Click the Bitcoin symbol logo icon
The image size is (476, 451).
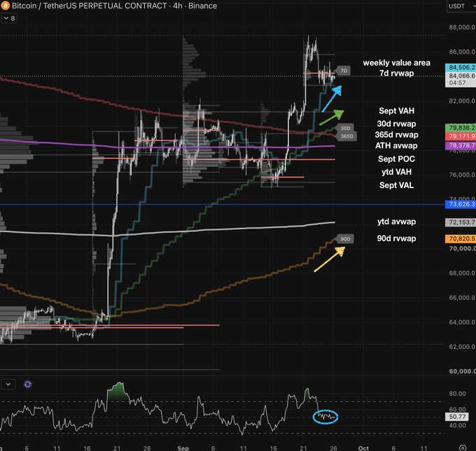tap(5, 6)
